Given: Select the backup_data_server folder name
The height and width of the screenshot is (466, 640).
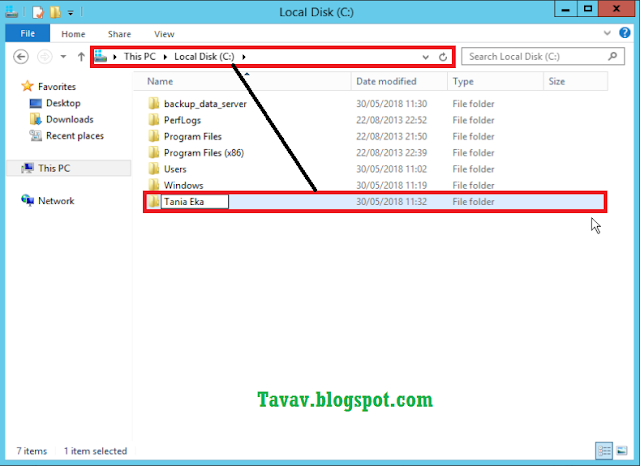Looking at the screenshot, I should click(205, 104).
